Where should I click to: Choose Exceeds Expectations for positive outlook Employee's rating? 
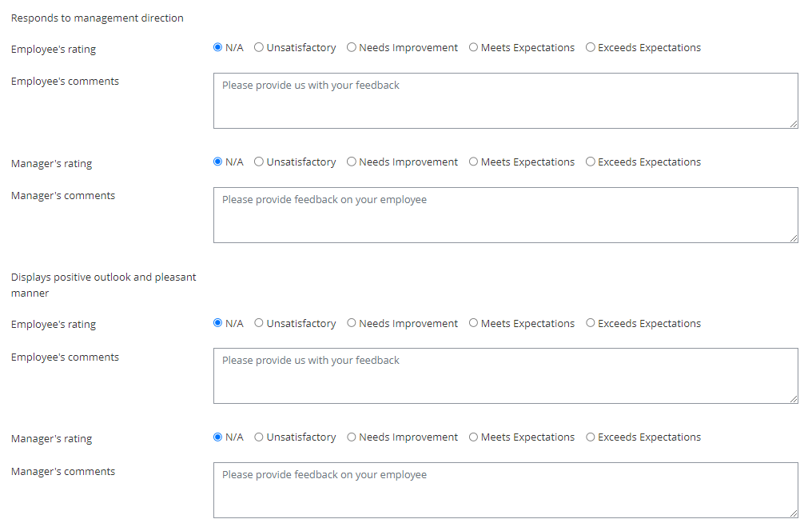(x=591, y=324)
